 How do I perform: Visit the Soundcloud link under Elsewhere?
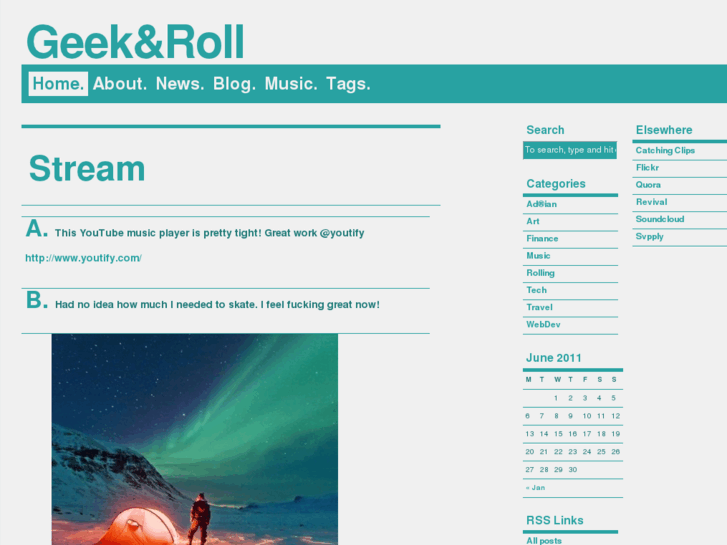click(x=660, y=219)
